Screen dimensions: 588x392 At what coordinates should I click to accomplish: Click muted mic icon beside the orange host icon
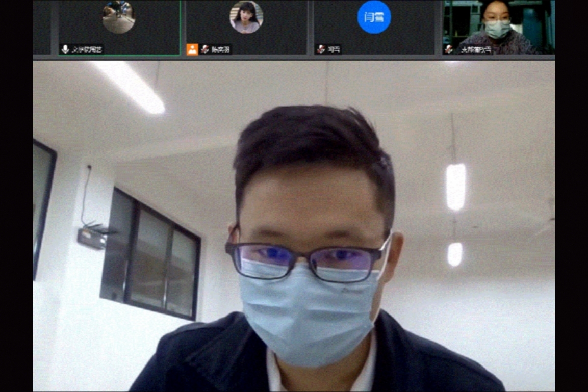click(205, 49)
